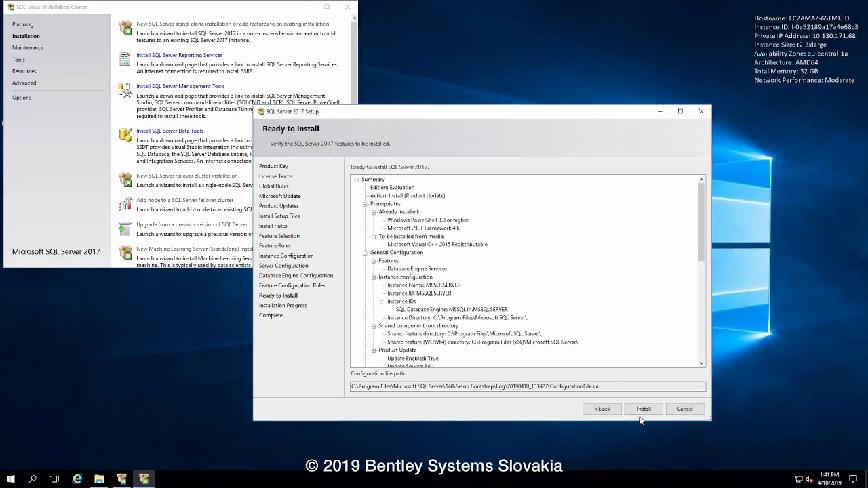
Task: Open the Windows Start menu
Action: point(11,479)
